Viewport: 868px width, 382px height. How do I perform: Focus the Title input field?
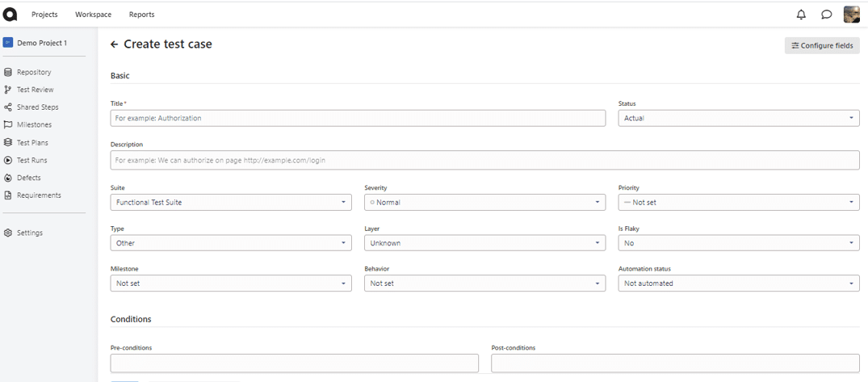[x=358, y=118]
